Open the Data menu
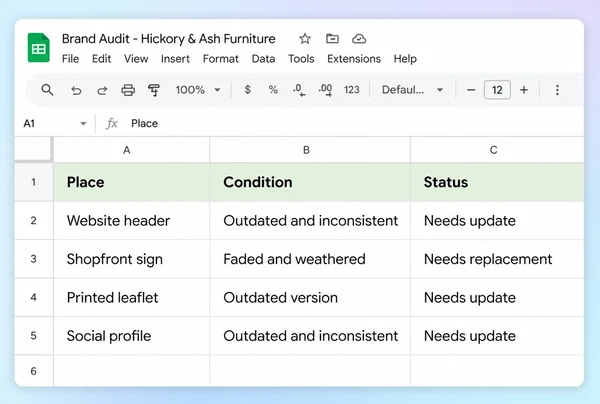The height and width of the screenshot is (404, 600). [263, 59]
